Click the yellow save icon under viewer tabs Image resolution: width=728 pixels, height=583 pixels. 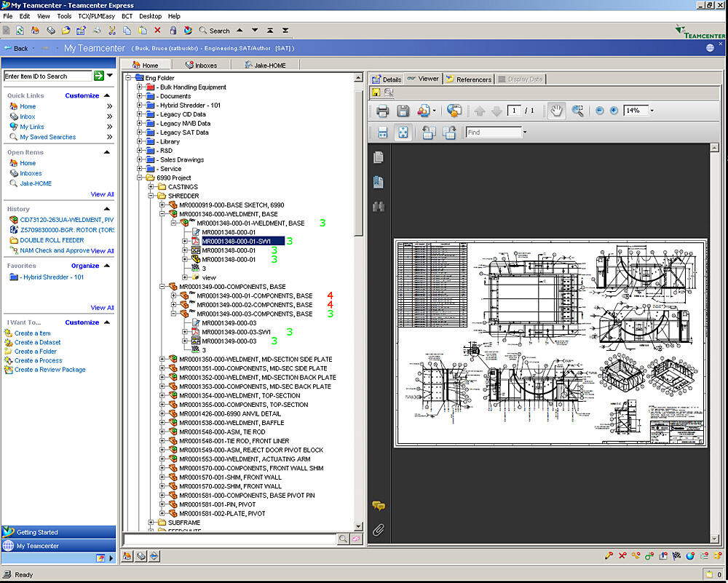pyautogui.click(x=376, y=92)
